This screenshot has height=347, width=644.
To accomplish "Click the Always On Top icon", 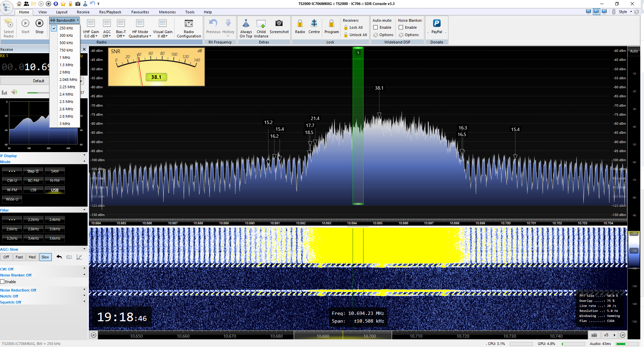I will pyautogui.click(x=246, y=23).
